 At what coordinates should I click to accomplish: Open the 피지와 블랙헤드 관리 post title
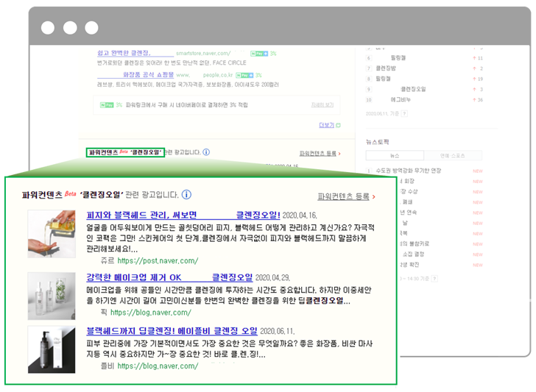click(183, 215)
